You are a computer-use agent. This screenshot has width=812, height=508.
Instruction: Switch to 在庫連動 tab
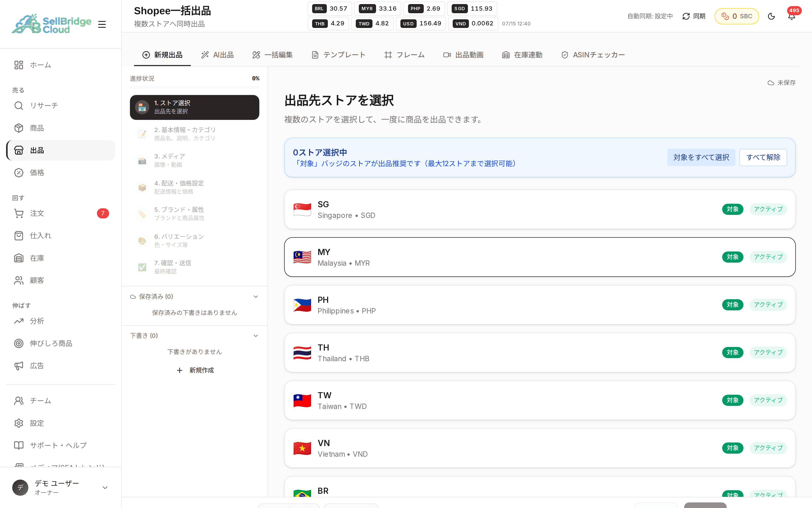(x=522, y=55)
